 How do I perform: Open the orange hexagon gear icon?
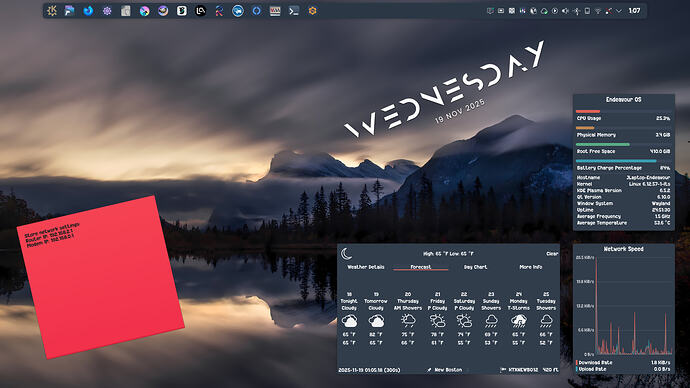click(x=312, y=11)
